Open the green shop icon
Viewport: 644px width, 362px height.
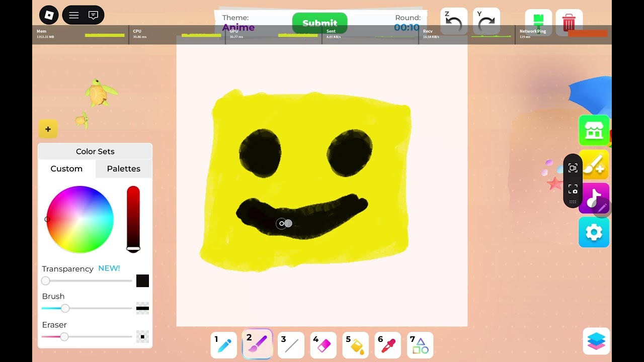(x=594, y=131)
